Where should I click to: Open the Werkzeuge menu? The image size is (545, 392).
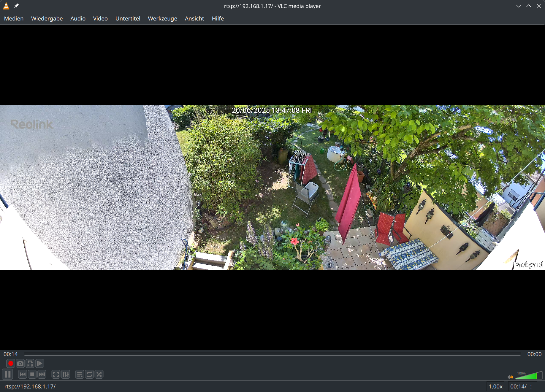(x=162, y=18)
